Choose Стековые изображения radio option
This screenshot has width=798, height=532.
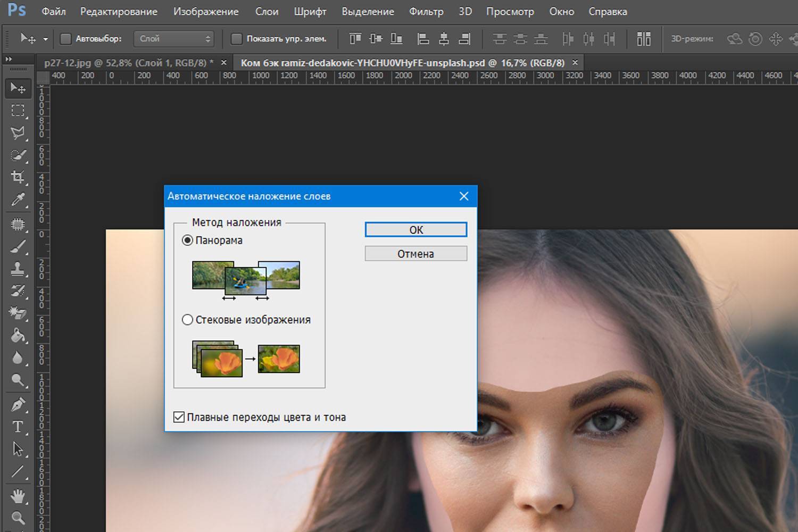(187, 320)
